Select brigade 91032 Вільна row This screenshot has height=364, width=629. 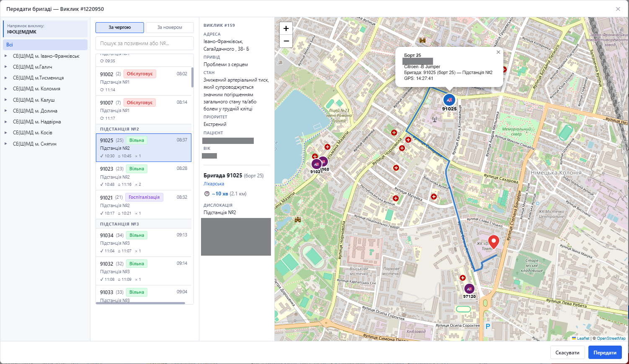[144, 271]
